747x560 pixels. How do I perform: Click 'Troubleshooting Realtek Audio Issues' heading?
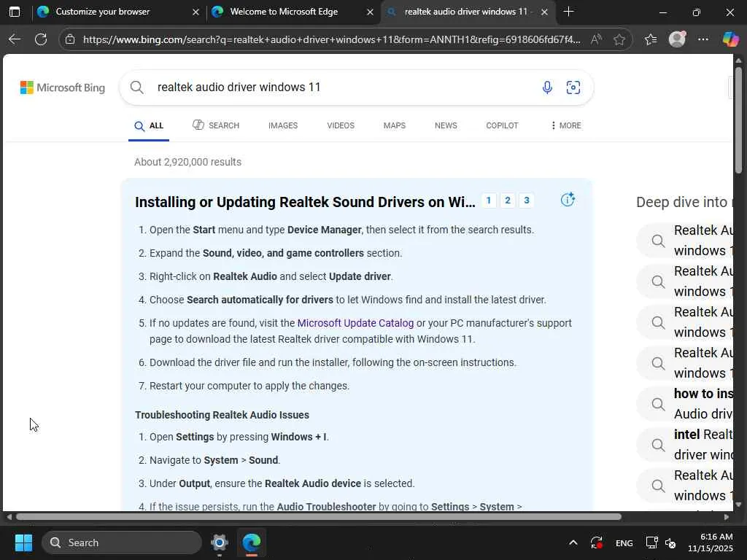222,415
